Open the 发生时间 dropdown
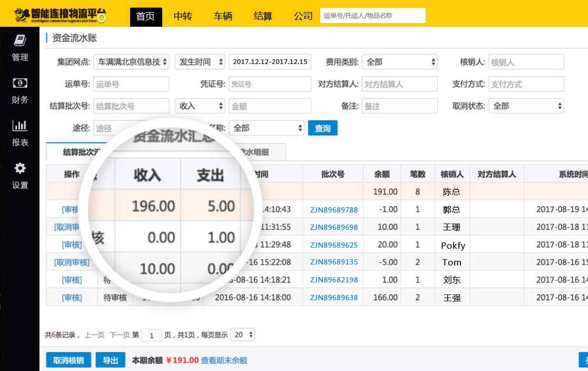This screenshot has height=371, width=588. tap(200, 62)
